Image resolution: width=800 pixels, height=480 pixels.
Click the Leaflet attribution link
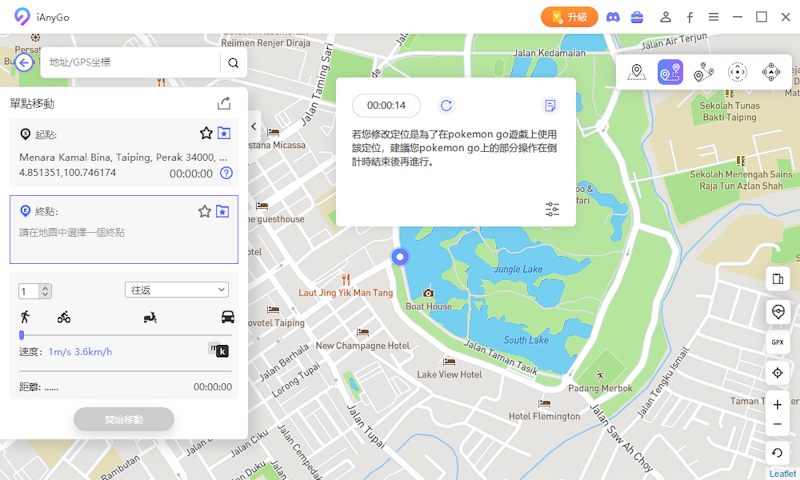783,474
